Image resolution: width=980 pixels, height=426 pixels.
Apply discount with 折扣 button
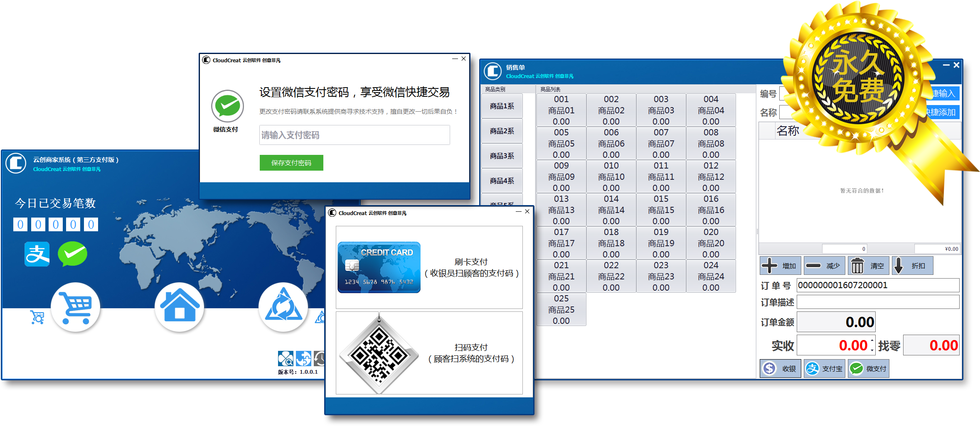point(912,266)
